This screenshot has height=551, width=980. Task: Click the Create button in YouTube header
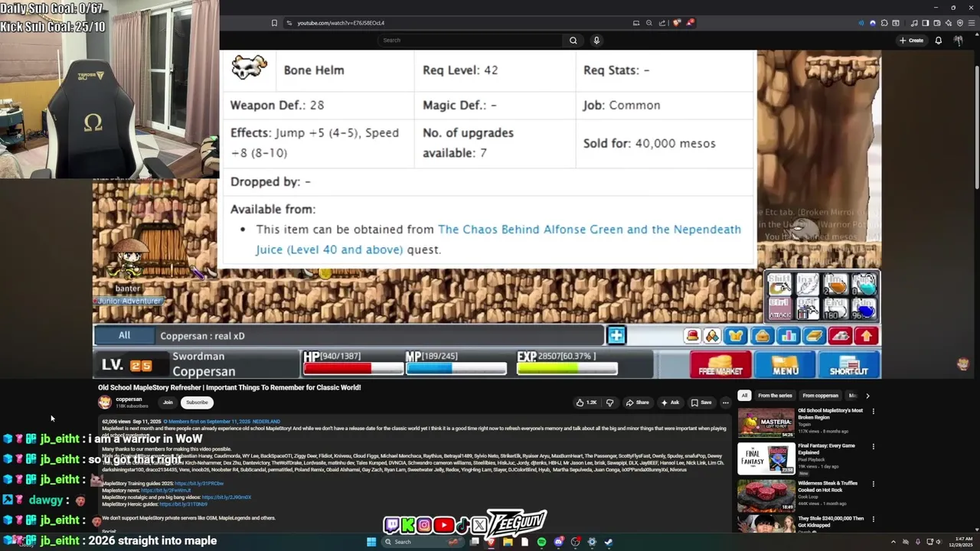tap(911, 40)
